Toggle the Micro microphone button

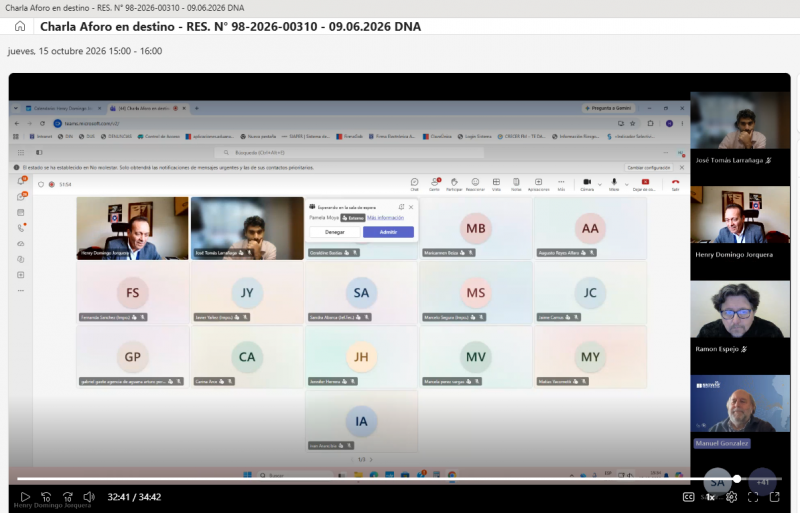[614, 184]
